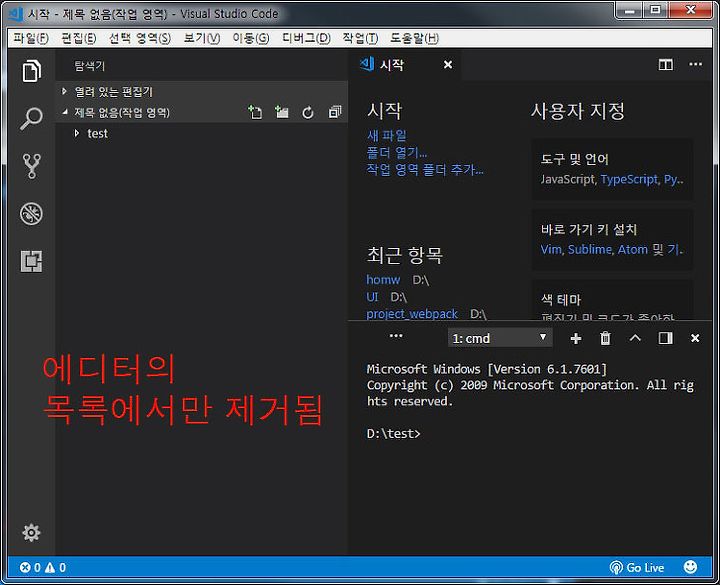Start Go Live server from status bar

coord(637,568)
